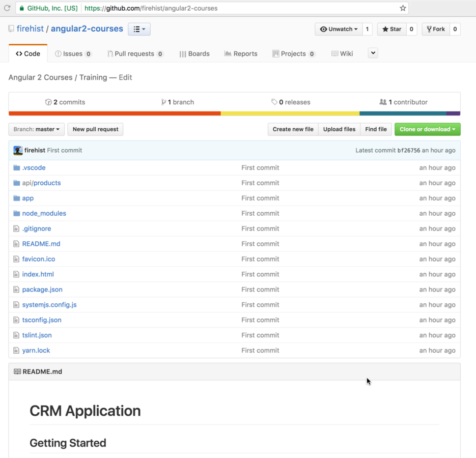Viewport: 476px width, 458px height.
Task: Open the firehist owner link in the title
Action: [30, 28]
